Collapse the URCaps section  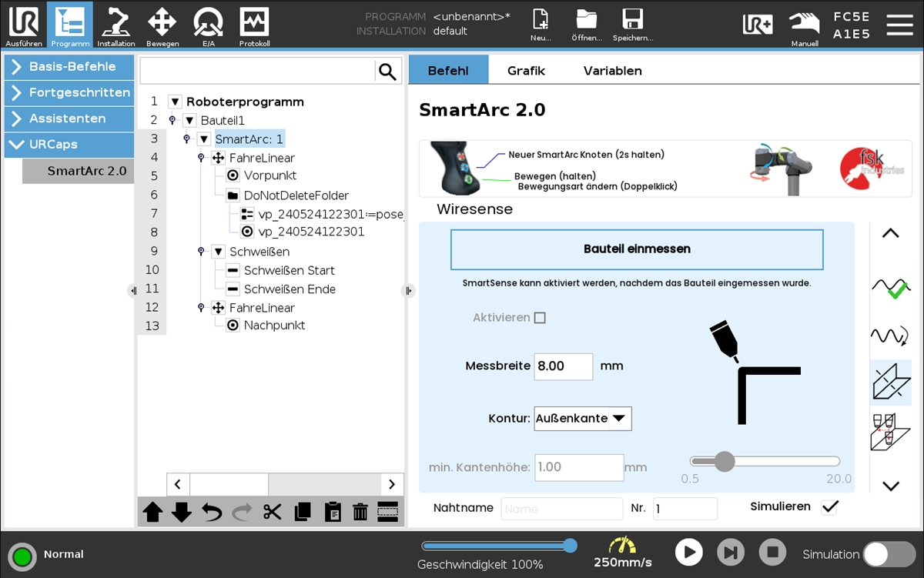pyautogui.click(x=69, y=145)
